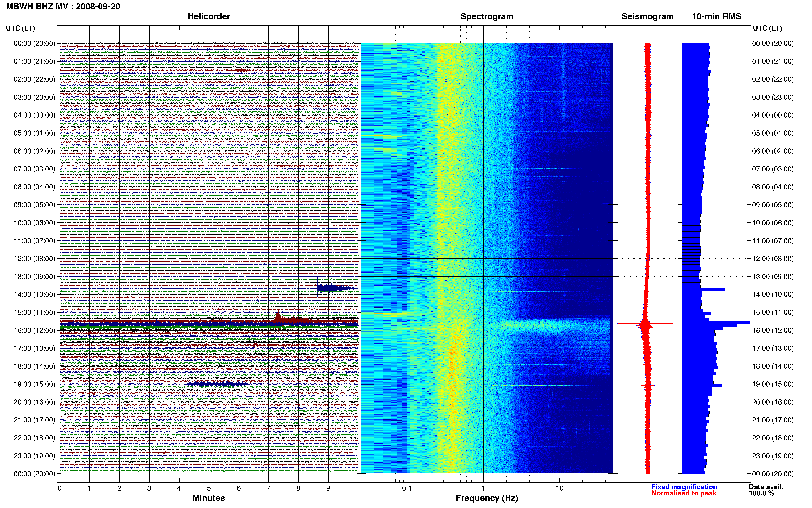This screenshot has height=508, width=812.
Task: Click the right 'UTC (LT)' axis label
Action: tap(767, 28)
